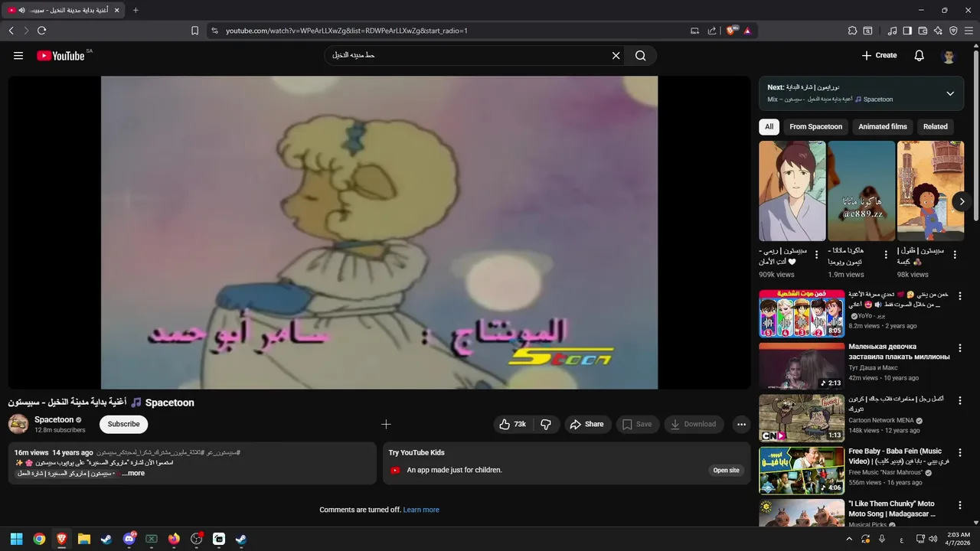Expand the Next mix playlist chevron
980x551 pixels.
click(x=950, y=93)
